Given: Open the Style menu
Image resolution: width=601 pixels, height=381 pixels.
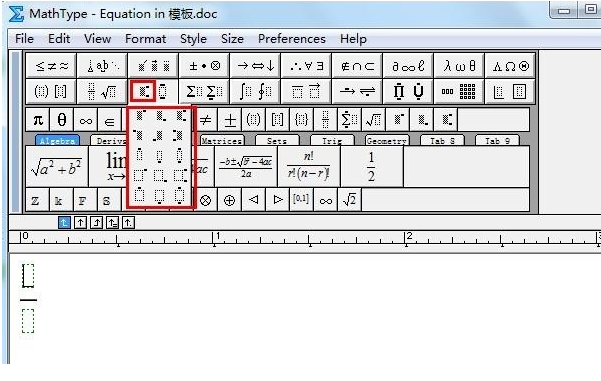Looking at the screenshot, I should pyautogui.click(x=193, y=39).
